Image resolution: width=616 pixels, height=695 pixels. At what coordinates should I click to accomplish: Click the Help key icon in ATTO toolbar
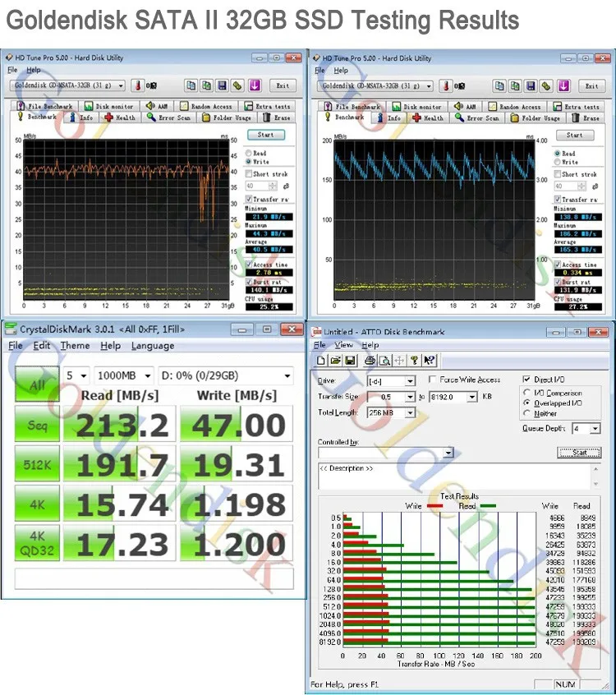pyautogui.click(x=414, y=361)
